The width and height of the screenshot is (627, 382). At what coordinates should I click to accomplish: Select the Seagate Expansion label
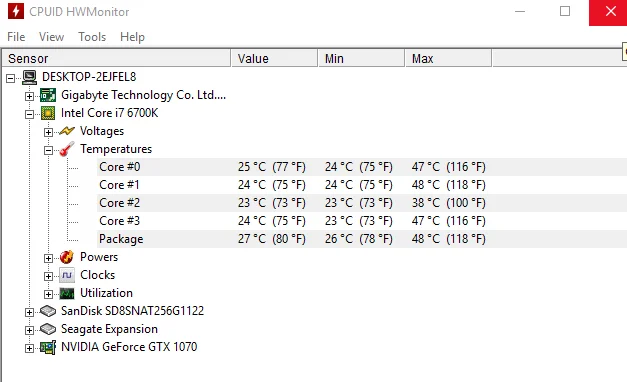pos(109,329)
